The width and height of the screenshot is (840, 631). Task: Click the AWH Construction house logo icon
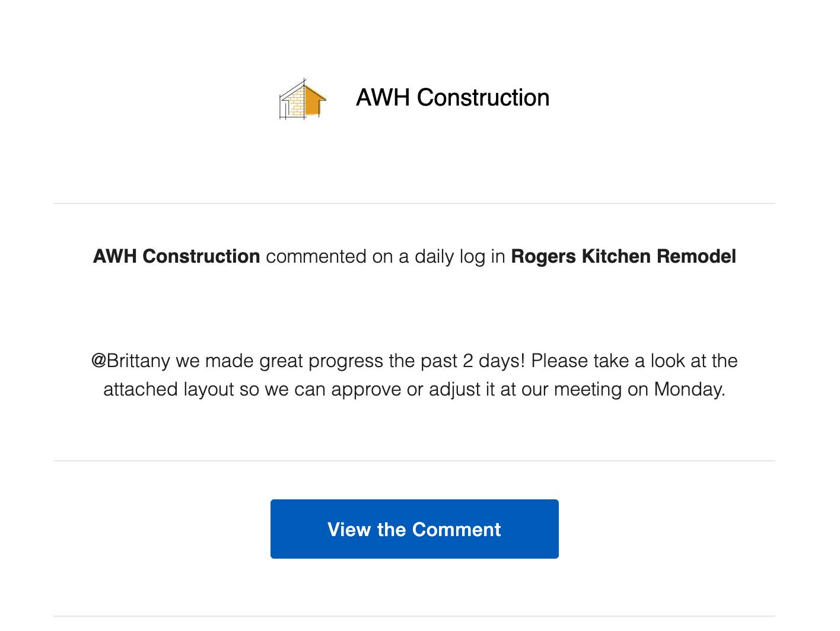[303, 98]
